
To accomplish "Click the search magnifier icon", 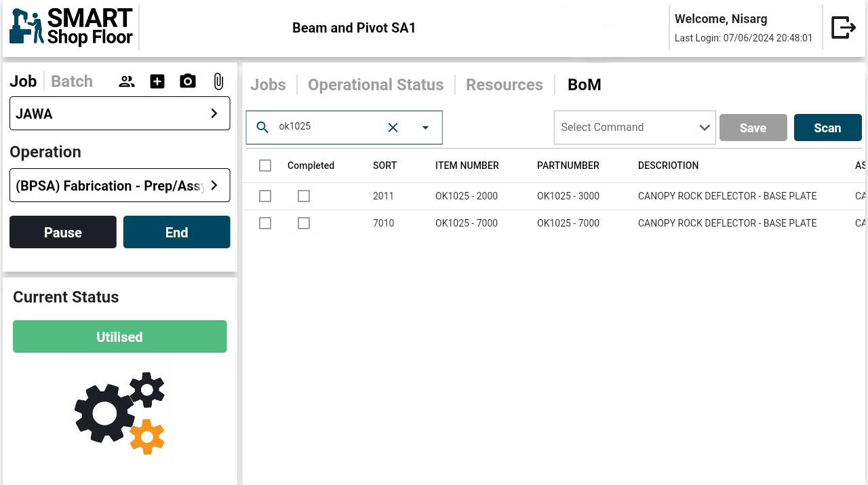I will pyautogui.click(x=262, y=128).
